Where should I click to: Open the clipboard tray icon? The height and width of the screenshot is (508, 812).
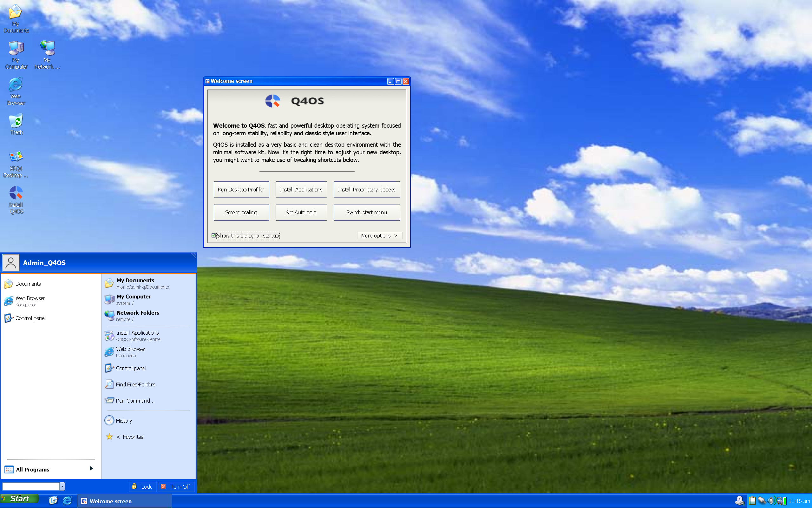click(x=752, y=501)
